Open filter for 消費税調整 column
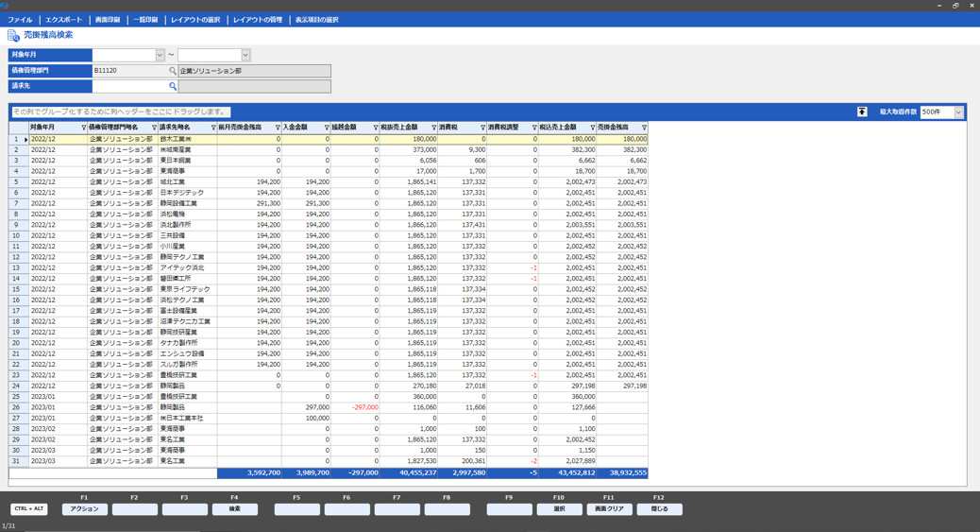This screenshot has width=980, height=532. click(x=534, y=128)
